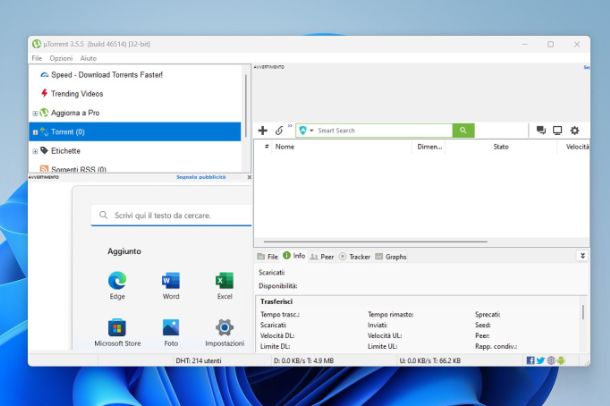Select Aggiorna a Pro in the sidebar
Screen dimensions: 610x406
(x=75, y=113)
